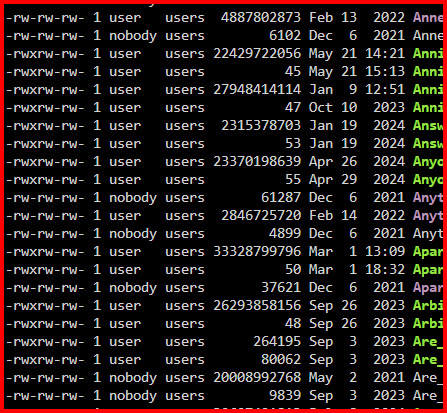Click owner nobody in the 6102 row

pos(133,36)
